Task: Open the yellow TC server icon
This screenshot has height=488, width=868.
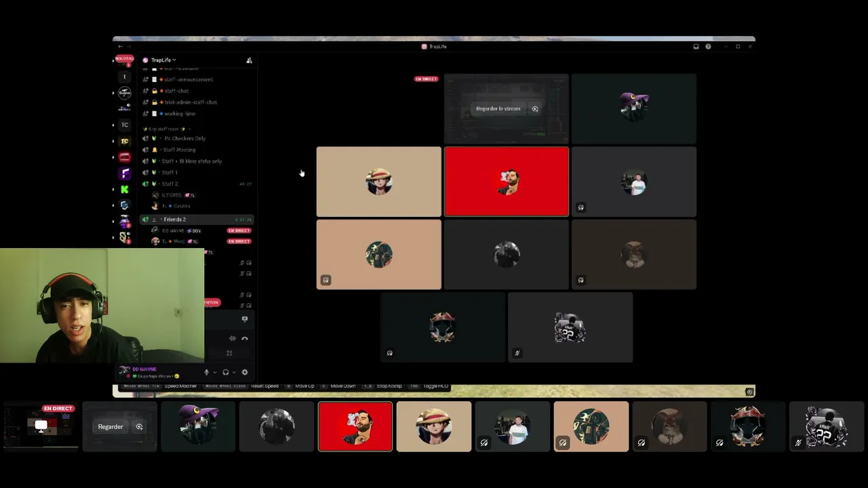Action: [125, 141]
